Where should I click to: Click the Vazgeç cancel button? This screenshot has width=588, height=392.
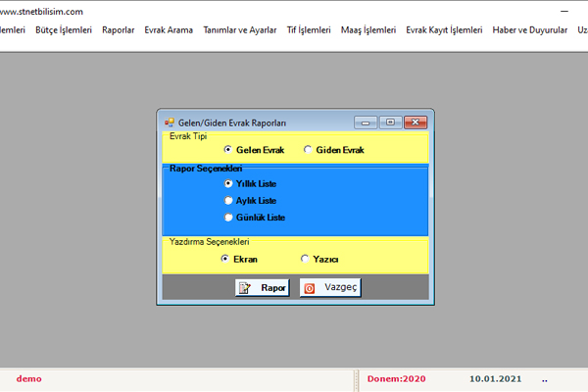330,288
